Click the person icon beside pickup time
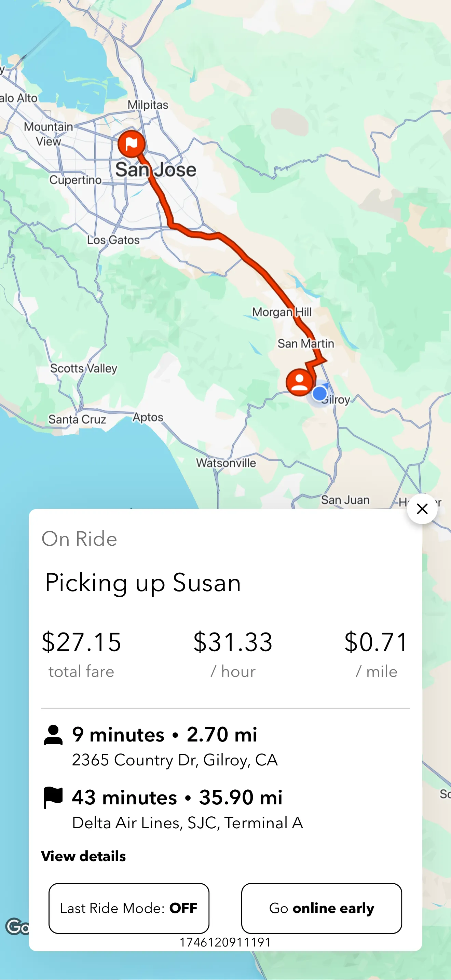 coord(53,735)
